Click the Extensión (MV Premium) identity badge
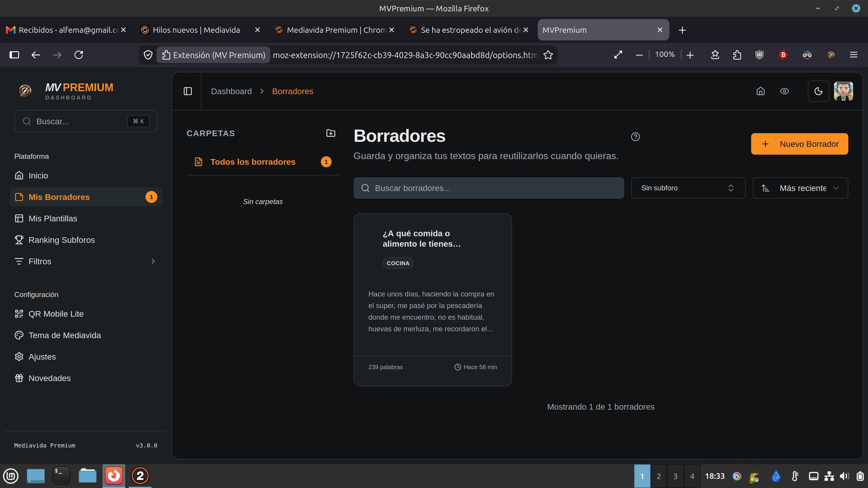 (213, 55)
